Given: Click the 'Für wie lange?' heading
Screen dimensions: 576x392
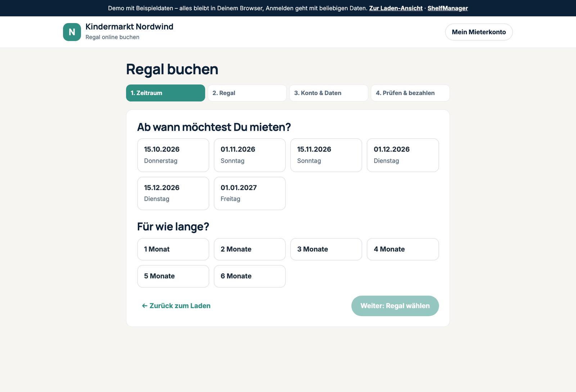Looking at the screenshot, I should coord(173,227).
